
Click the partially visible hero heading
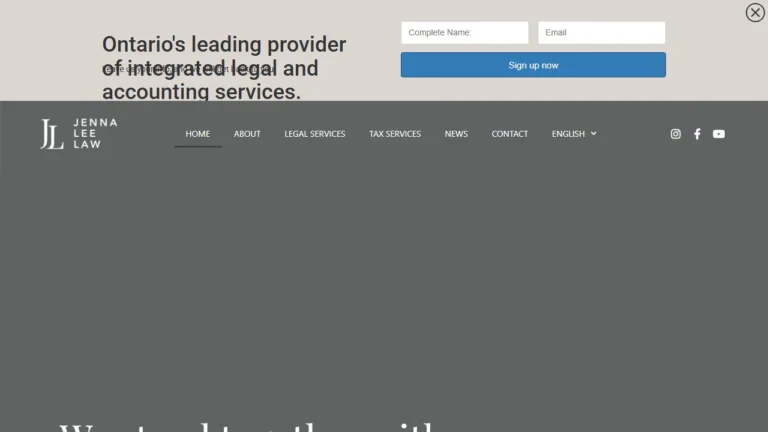tap(247, 426)
